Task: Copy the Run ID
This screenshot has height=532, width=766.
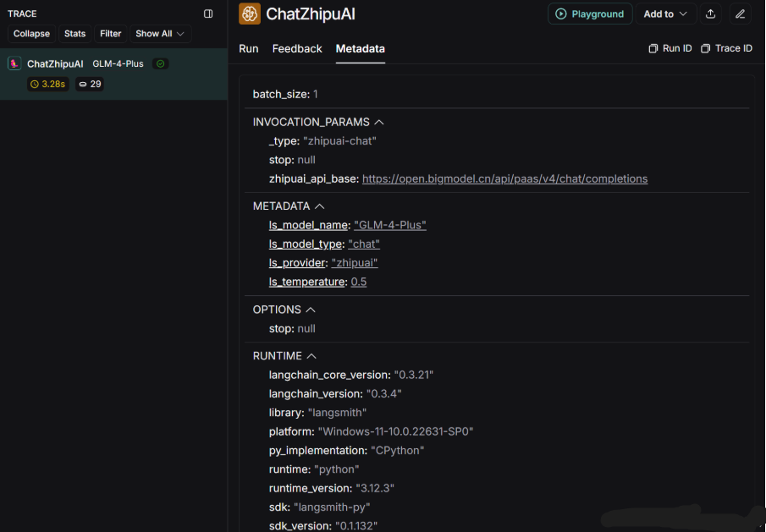Action: tap(670, 48)
